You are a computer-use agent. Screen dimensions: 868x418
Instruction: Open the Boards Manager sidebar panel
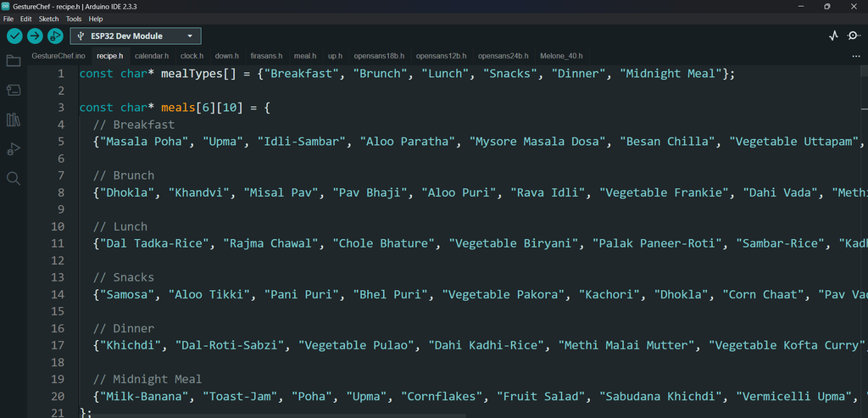14,90
